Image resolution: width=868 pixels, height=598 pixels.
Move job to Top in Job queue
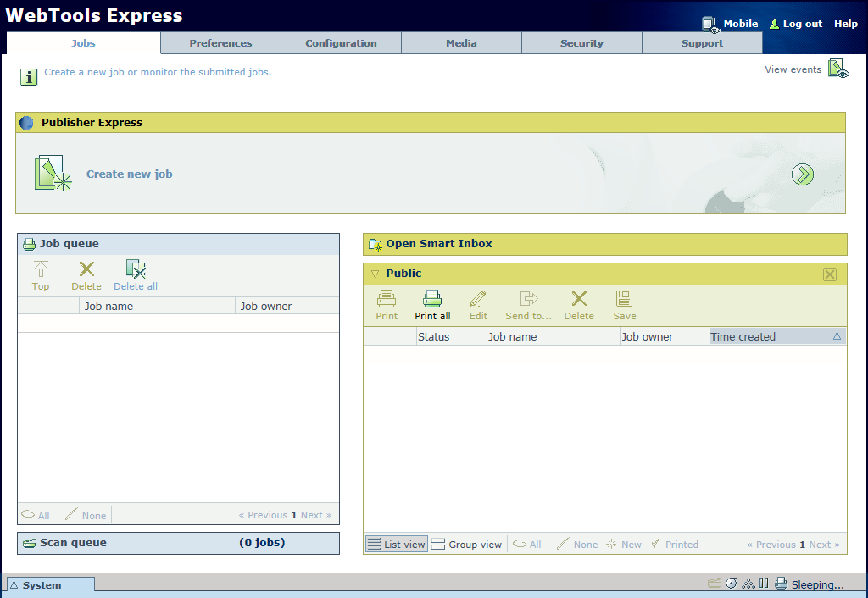[x=41, y=275]
